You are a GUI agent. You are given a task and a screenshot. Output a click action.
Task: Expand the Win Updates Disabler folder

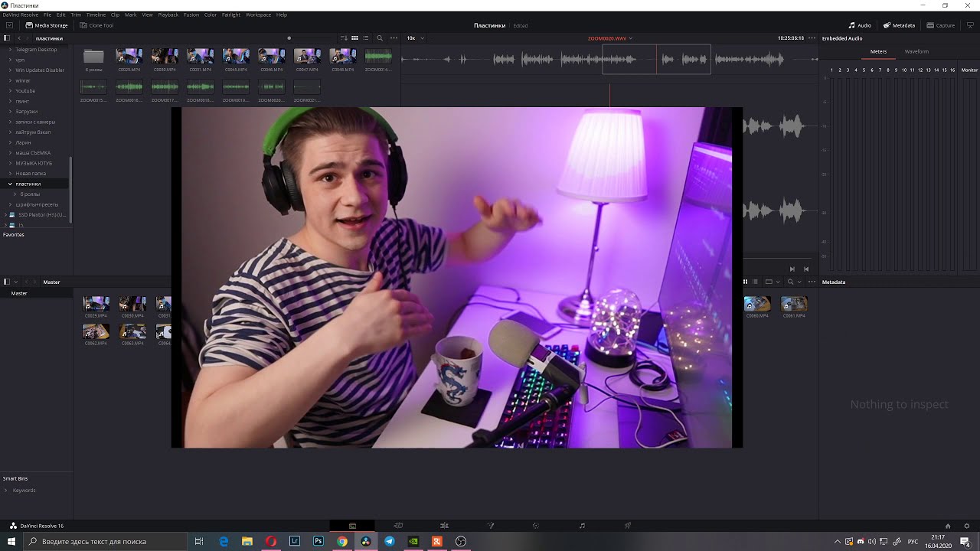[10, 70]
